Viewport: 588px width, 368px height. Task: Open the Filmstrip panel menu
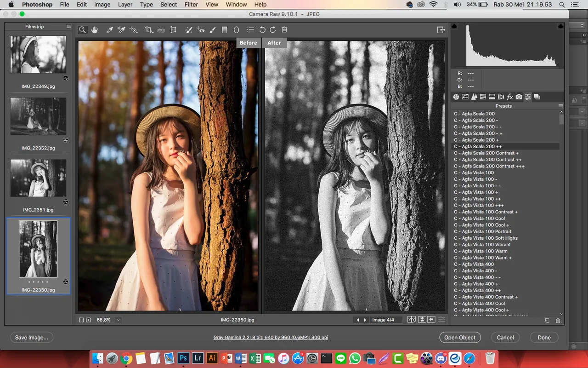[x=68, y=27]
